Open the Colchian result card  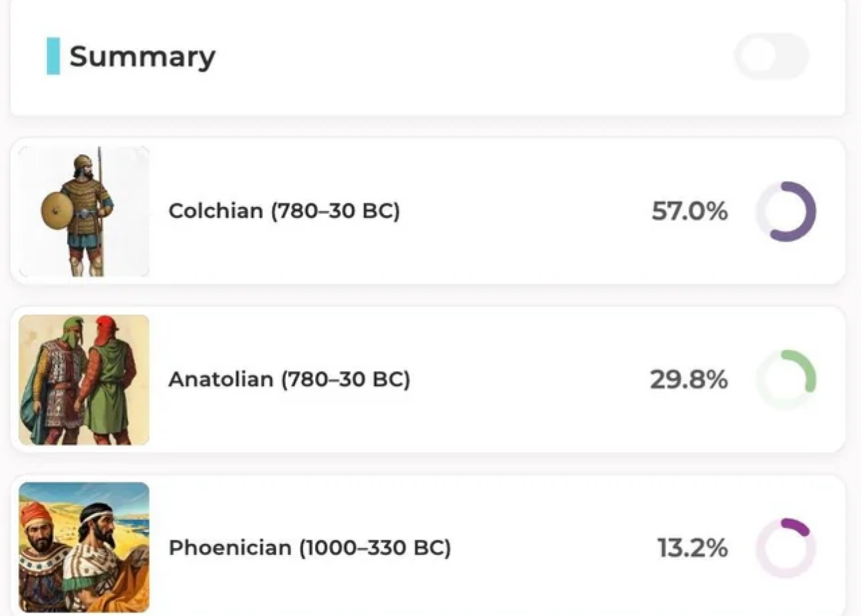click(428, 211)
